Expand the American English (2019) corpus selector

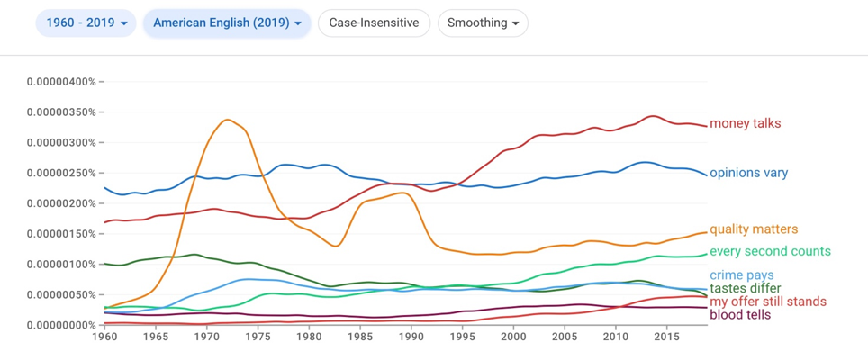pos(227,22)
